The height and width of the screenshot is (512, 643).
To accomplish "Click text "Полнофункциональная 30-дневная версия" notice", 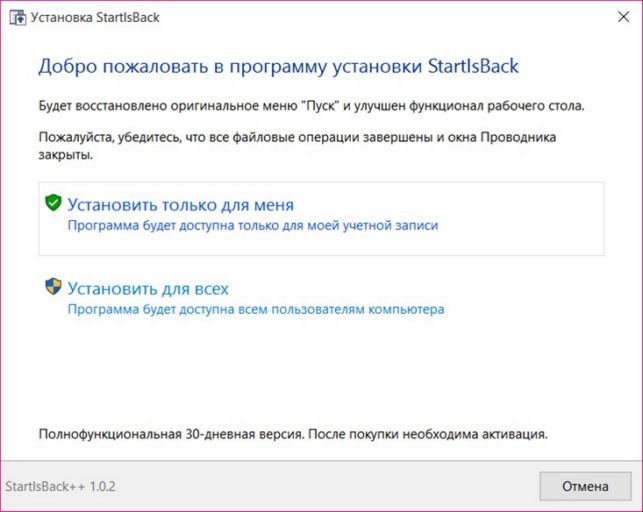I will (171, 434).
